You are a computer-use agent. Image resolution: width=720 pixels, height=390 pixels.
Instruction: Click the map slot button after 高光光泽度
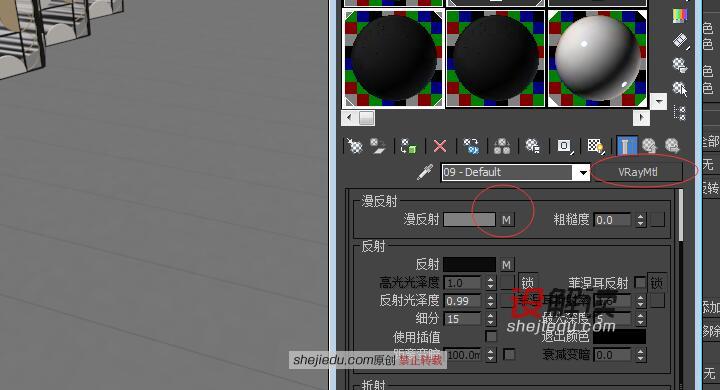point(507,283)
